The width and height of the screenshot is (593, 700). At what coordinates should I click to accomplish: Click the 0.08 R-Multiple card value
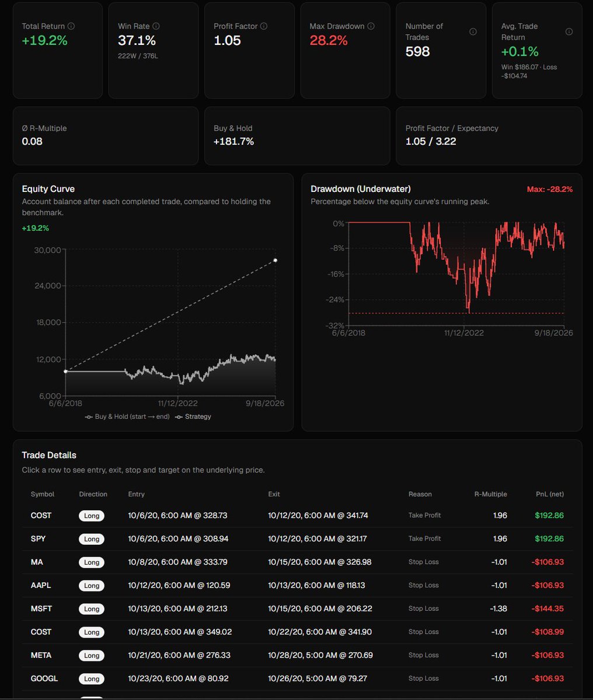click(32, 142)
